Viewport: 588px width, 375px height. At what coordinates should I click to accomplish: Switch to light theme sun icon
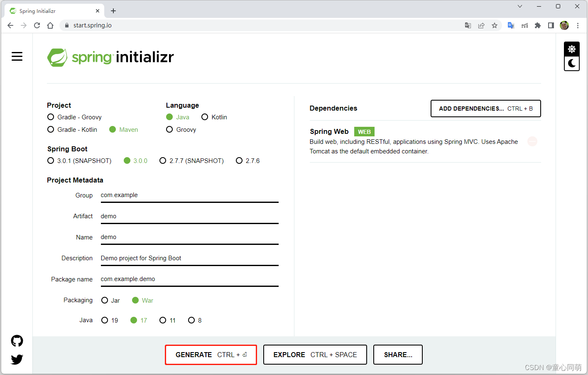point(572,49)
